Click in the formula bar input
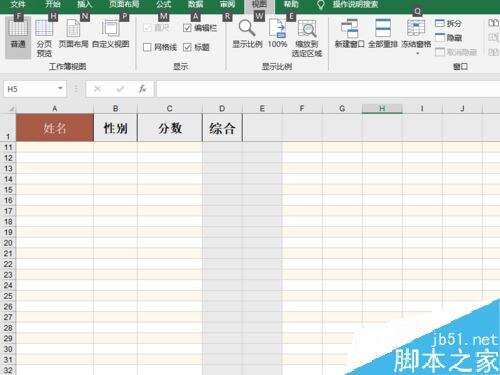 click(x=328, y=89)
